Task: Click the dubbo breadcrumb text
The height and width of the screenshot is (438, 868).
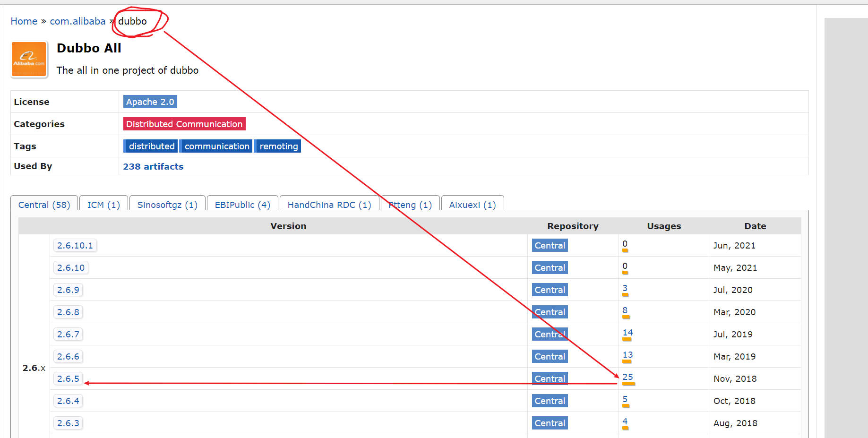Action: tap(132, 21)
